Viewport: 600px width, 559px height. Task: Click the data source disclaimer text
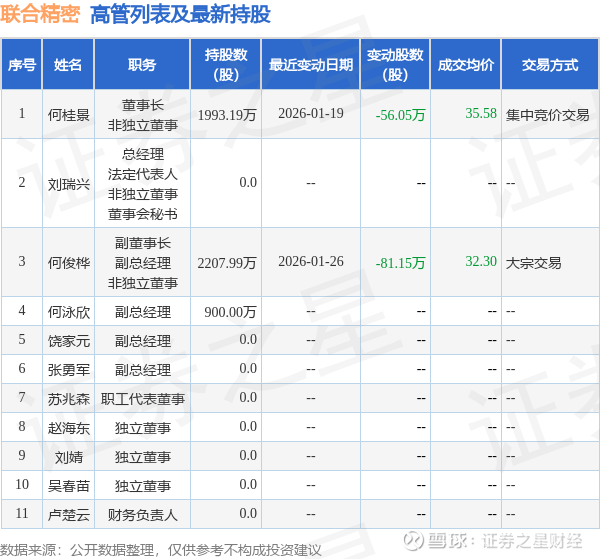point(161,551)
